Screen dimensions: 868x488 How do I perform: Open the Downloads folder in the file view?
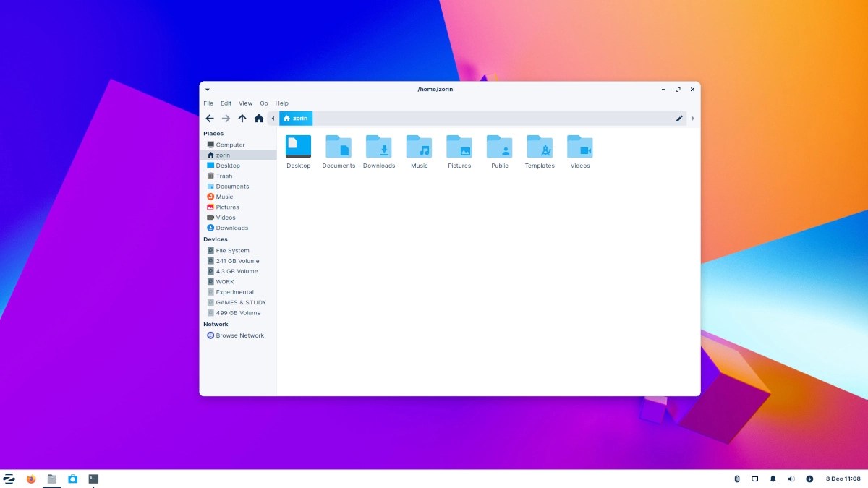pos(379,148)
